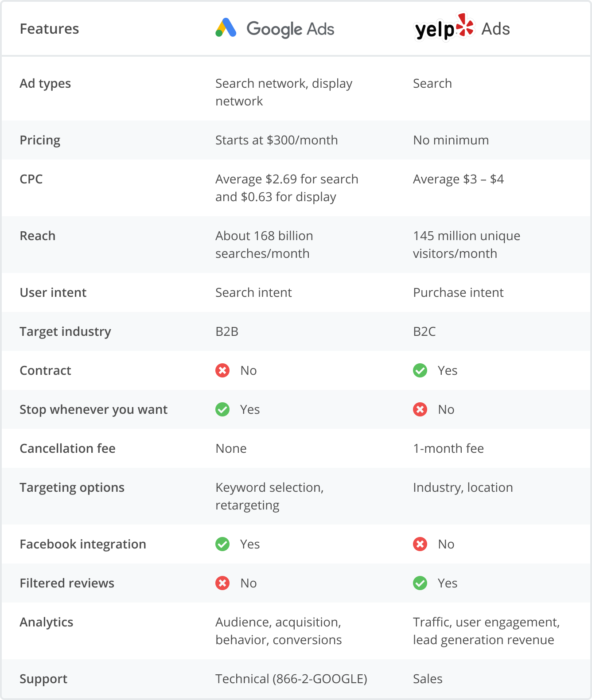Click the "Purchase intent" cell
This screenshot has height=700, width=592.
click(458, 292)
